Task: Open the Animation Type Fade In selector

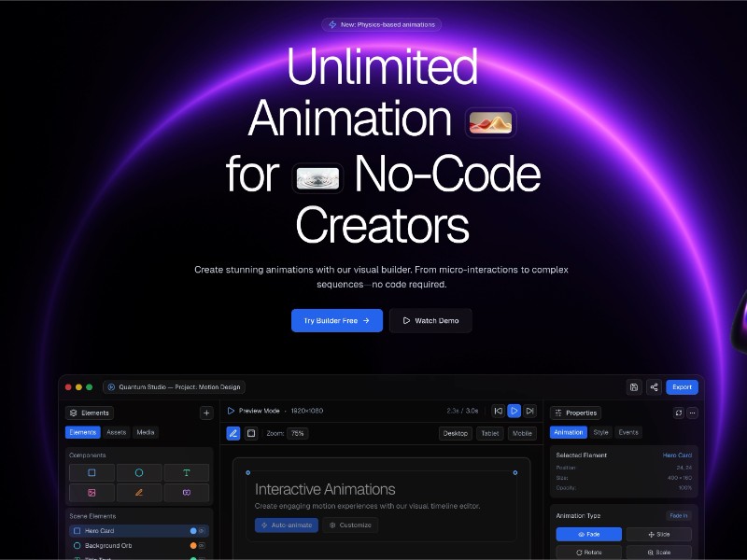Action: 681,515
